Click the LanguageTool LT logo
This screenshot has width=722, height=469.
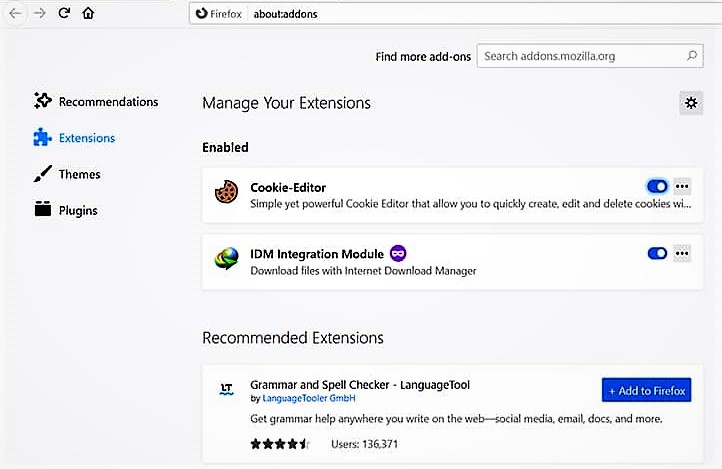point(226,390)
